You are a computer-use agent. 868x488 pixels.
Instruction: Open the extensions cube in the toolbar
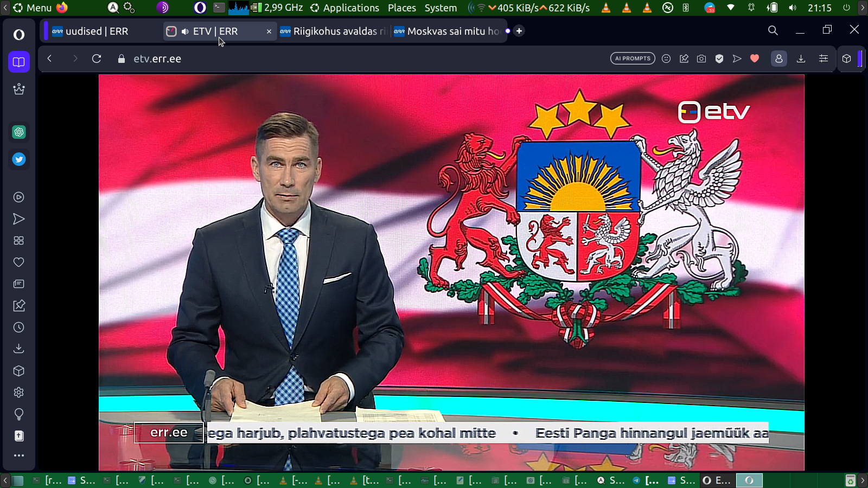tap(847, 59)
